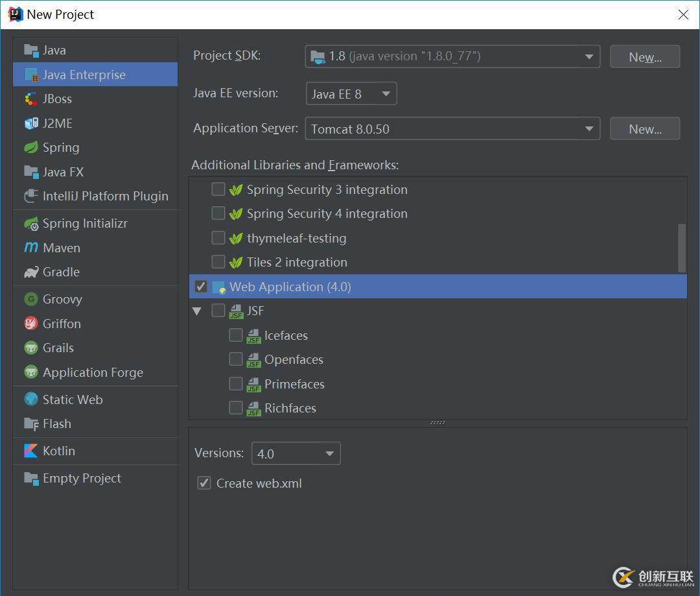Image resolution: width=700 pixels, height=596 pixels.
Task: Open the Project SDK dropdown
Action: (x=452, y=56)
